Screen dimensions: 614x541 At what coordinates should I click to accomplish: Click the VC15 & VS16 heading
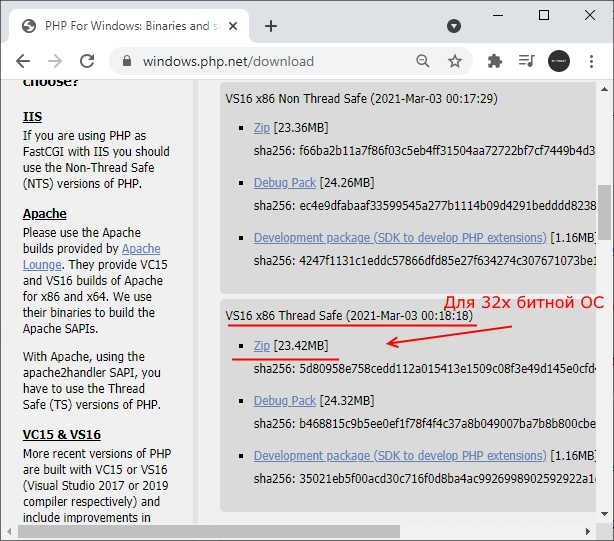[62, 435]
